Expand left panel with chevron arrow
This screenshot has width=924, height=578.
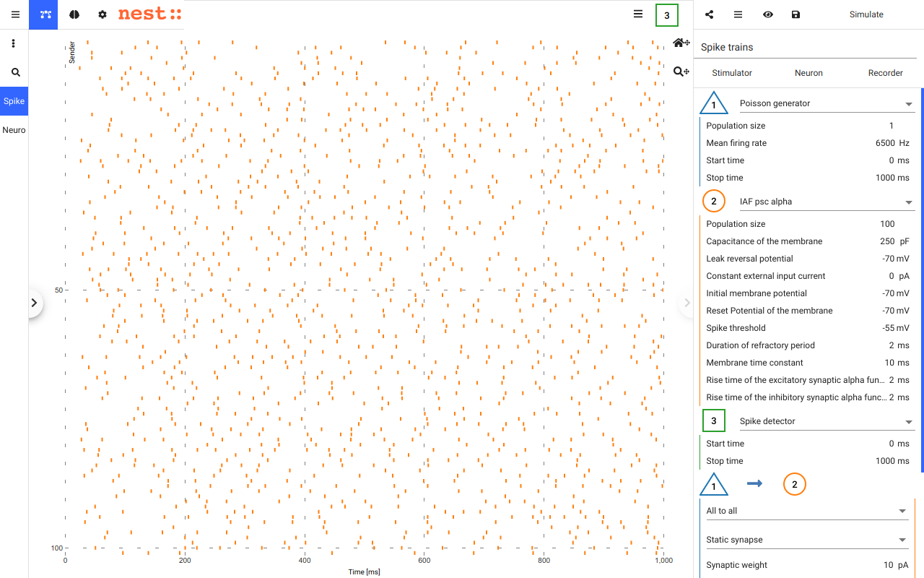click(34, 303)
